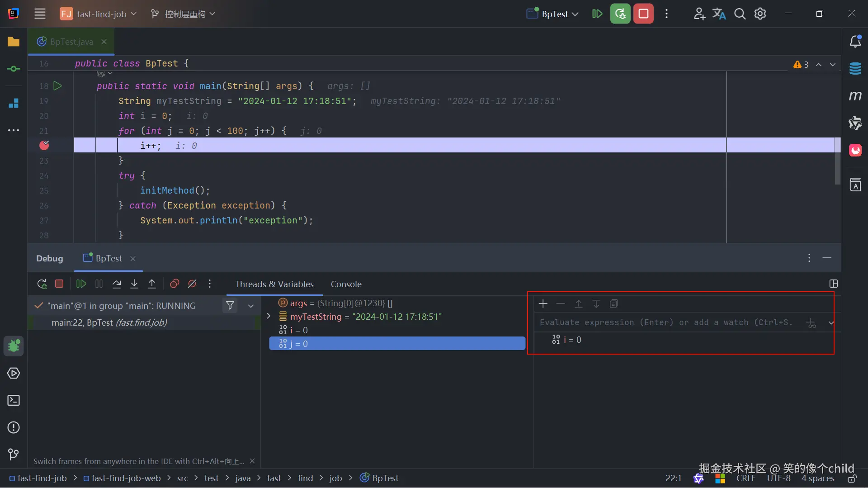
Task: Toggle the frames filter button
Action: click(230, 306)
